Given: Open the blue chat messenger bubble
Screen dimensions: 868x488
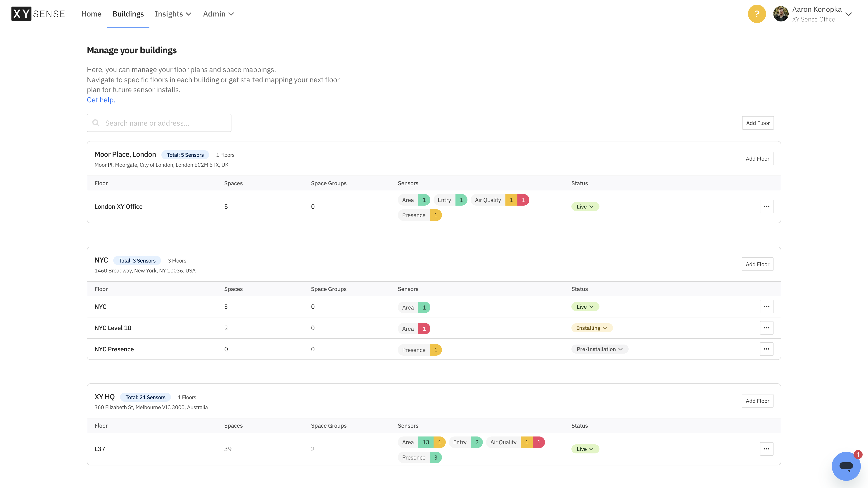Looking at the screenshot, I should 846,466.
